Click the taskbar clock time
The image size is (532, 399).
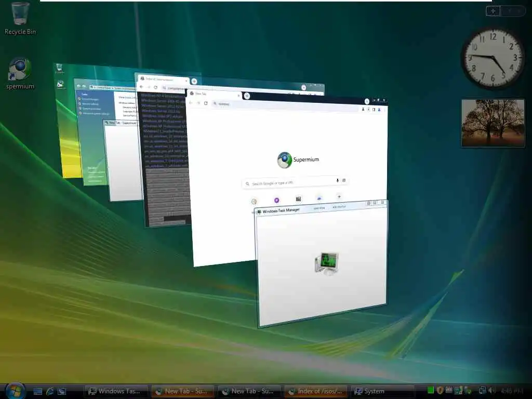tap(511, 391)
